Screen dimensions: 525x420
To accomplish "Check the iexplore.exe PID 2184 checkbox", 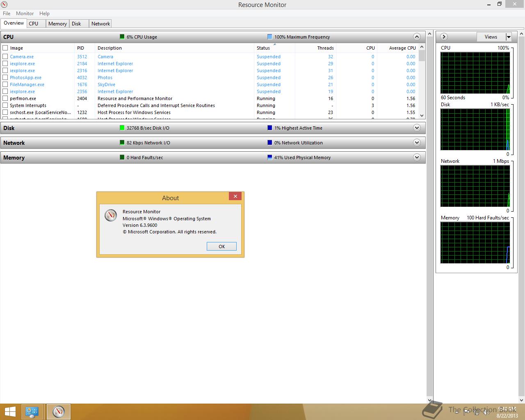I will click(5, 64).
